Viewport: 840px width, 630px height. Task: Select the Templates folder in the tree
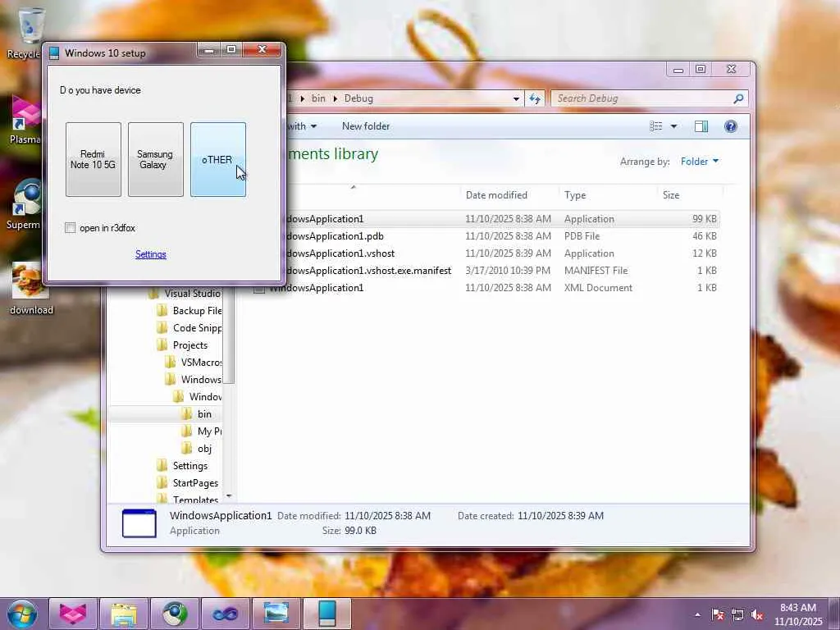[x=188, y=499]
